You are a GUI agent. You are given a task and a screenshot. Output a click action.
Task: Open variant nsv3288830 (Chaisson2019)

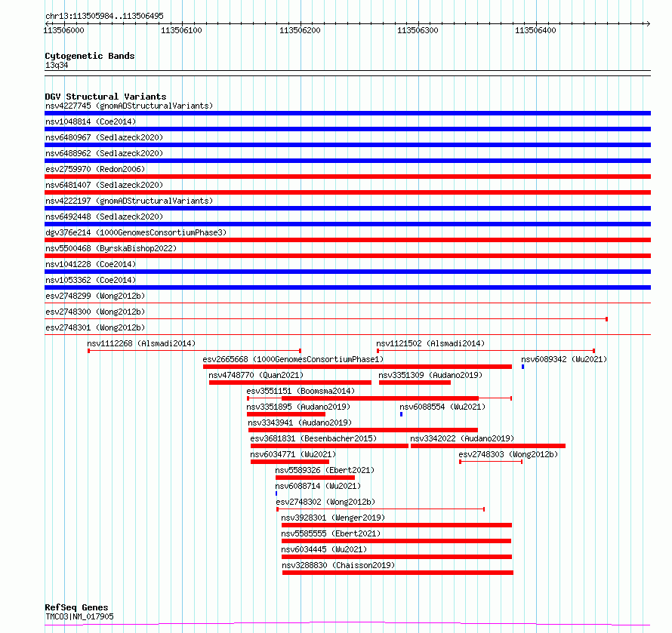tap(338, 565)
